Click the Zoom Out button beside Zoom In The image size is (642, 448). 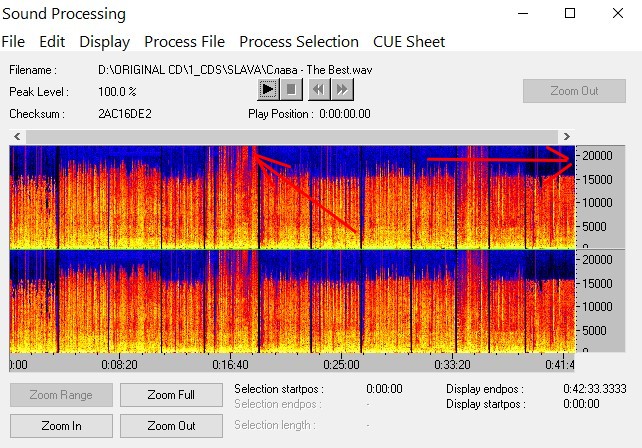pyautogui.click(x=171, y=426)
